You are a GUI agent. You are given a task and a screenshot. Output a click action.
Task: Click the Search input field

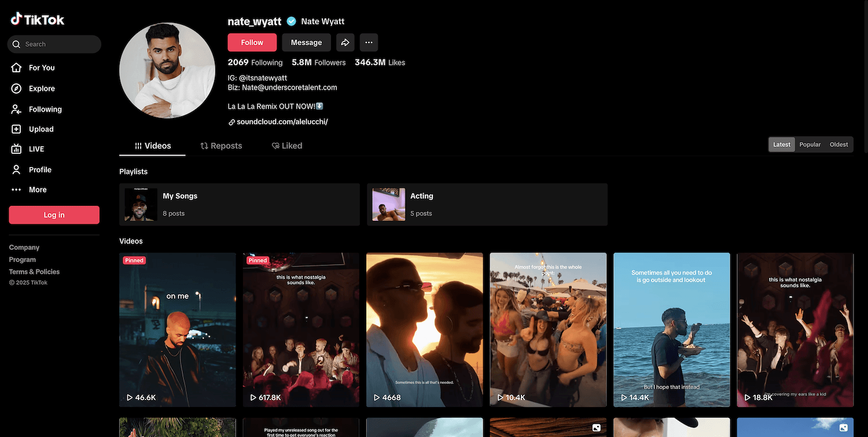[58, 44]
